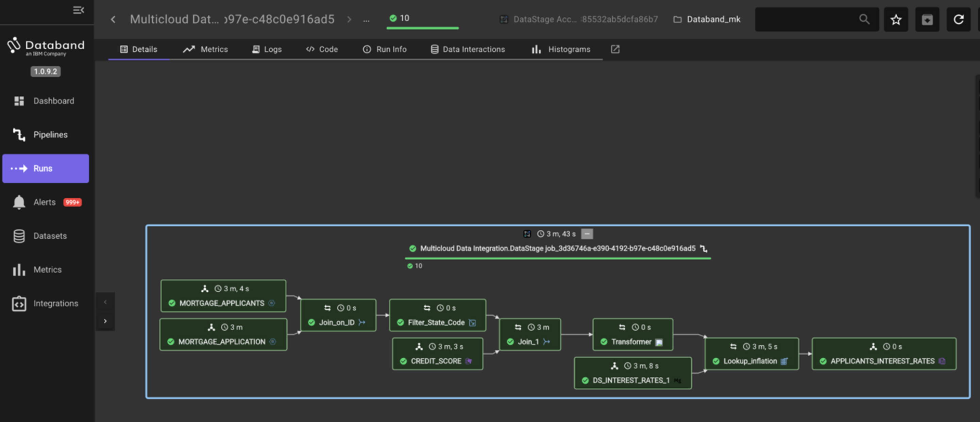This screenshot has height=422, width=980.
Task: Open the Databand_mk project folder
Action: (x=707, y=19)
